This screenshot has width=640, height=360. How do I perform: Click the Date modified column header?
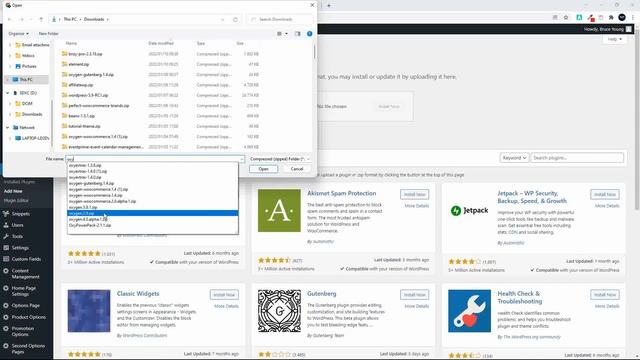coord(161,43)
